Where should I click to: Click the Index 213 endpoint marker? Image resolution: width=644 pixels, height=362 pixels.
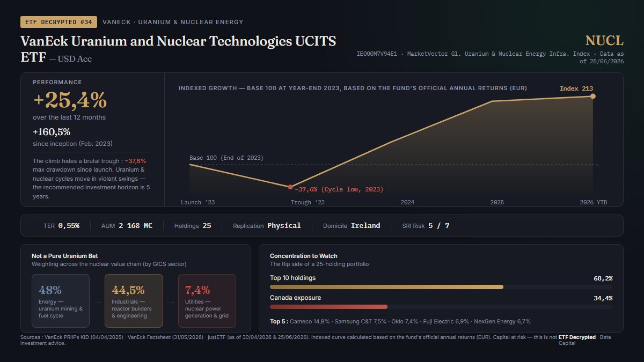coord(593,96)
